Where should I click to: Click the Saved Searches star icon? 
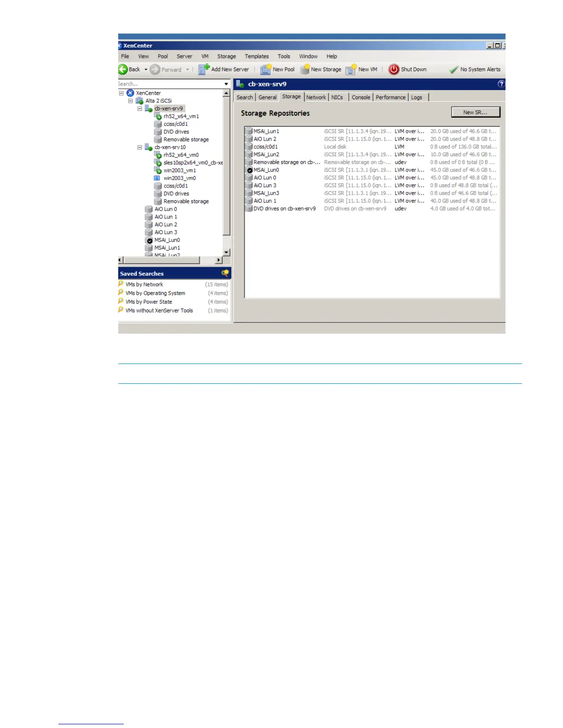tap(225, 273)
